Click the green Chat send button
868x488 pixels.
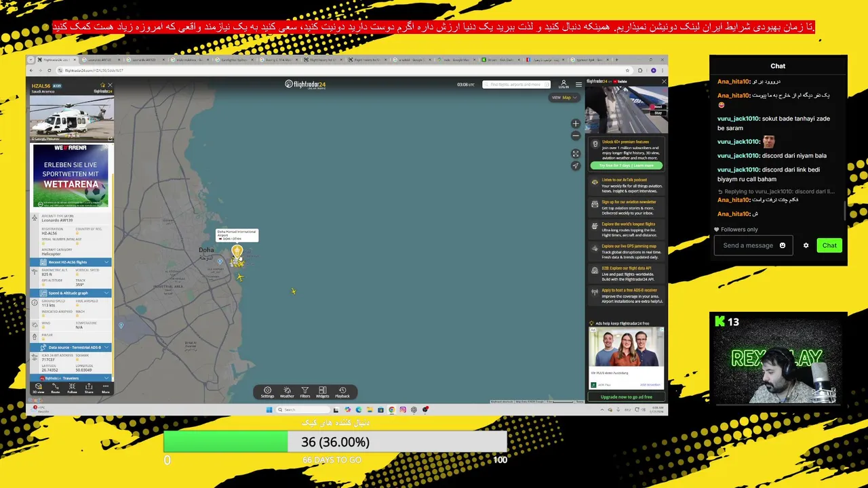[829, 245]
